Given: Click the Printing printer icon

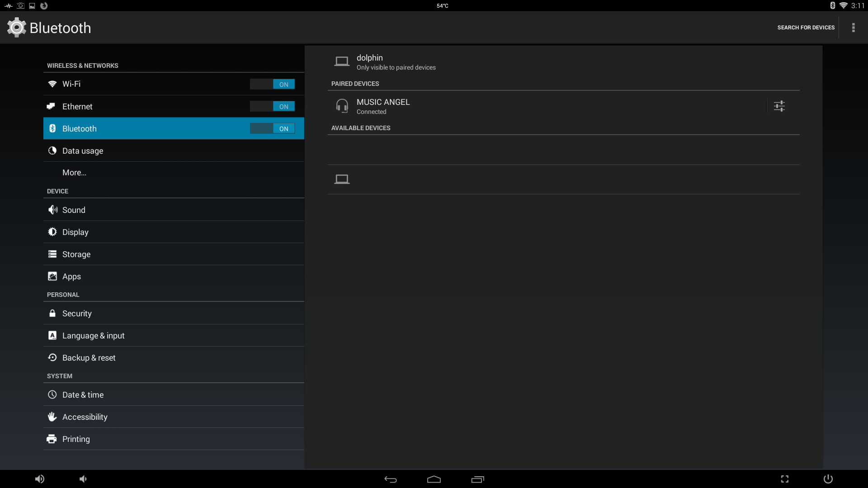Looking at the screenshot, I should click(x=52, y=439).
